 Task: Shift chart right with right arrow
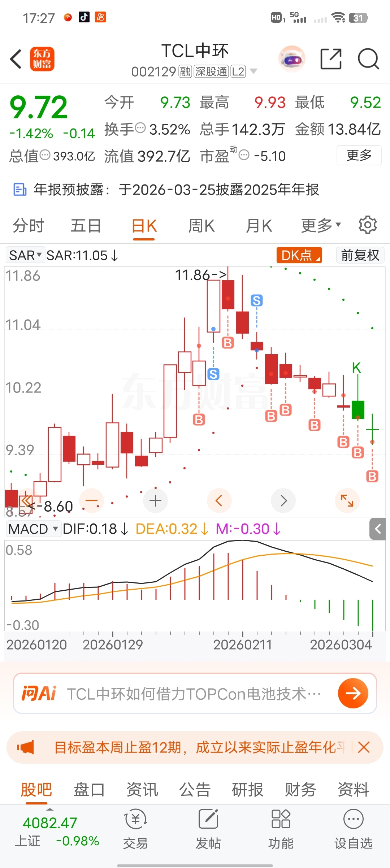283,501
